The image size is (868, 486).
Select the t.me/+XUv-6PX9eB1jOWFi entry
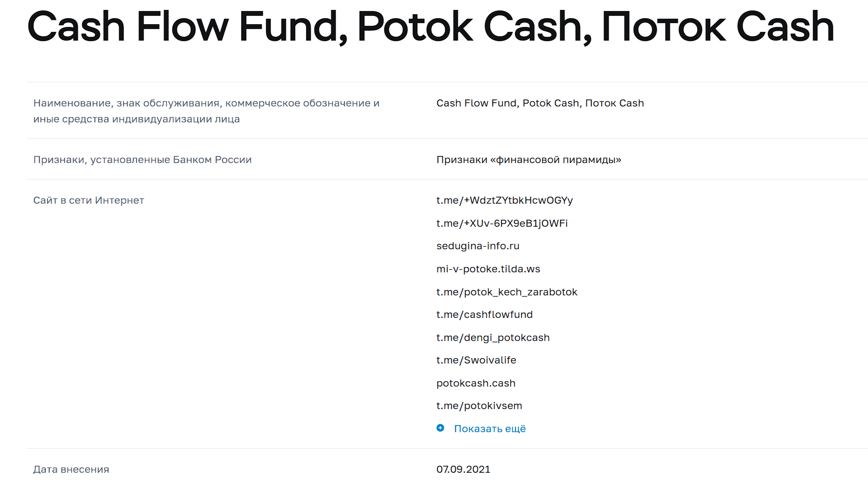(x=502, y=224)
